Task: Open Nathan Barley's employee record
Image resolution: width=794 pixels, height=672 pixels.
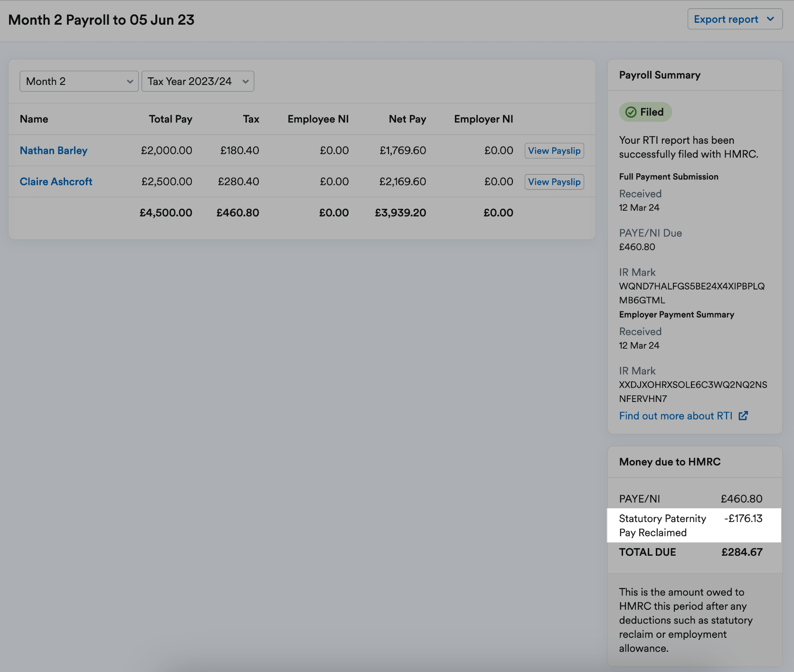Action: click(x=53, y=150)
